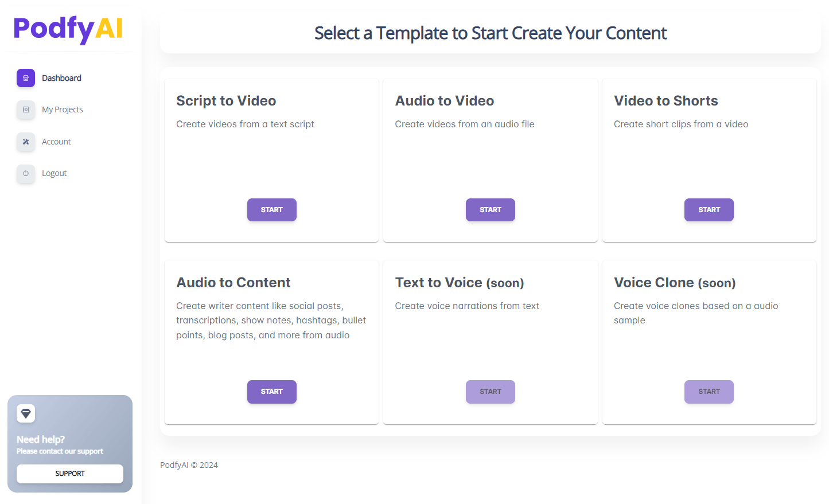The height and width of the screenshot is (504, 829).
Task: Open the Account settings page
Action: 56,142
